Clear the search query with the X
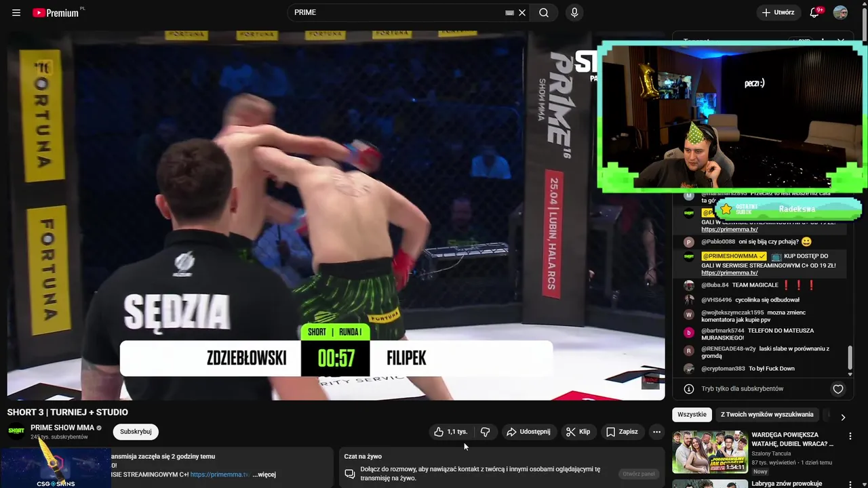 [522, 13]
